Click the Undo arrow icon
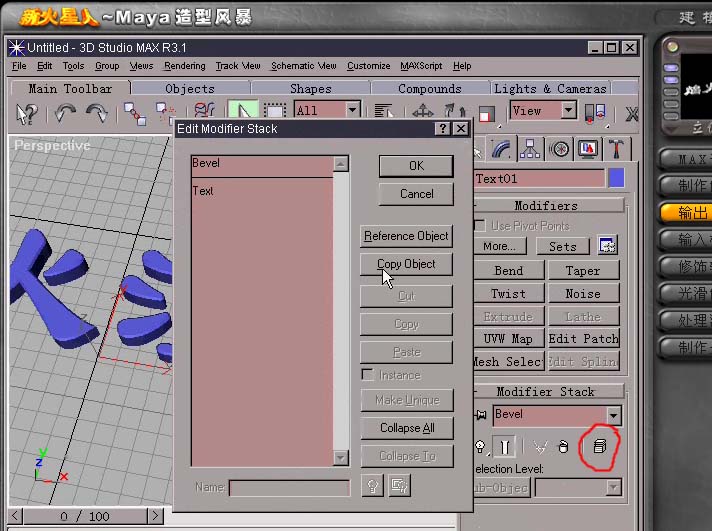This screenshot has width=712, height=531. pos(65,113)
